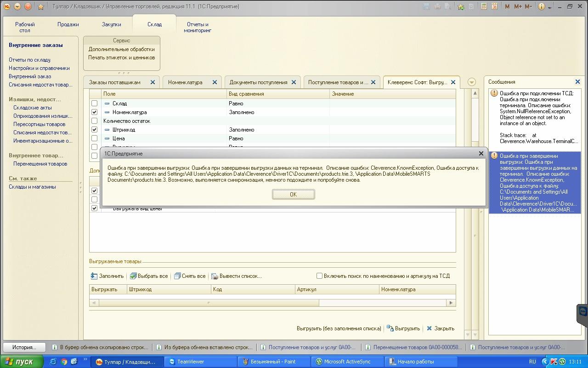The image size is (588, 368).
Task: Click the Заполнить toolbar button
Action: tap(107, 276)
